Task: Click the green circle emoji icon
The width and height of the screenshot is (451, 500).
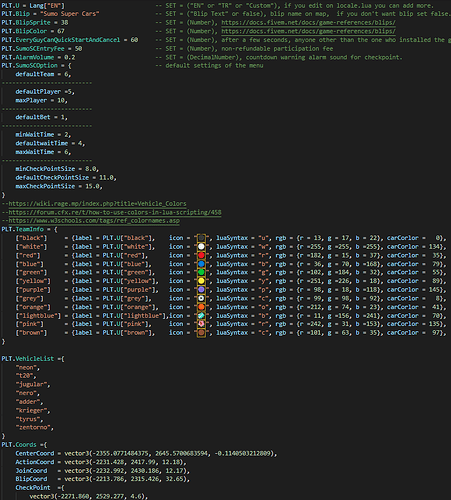Action: click(x=201, y=272)
